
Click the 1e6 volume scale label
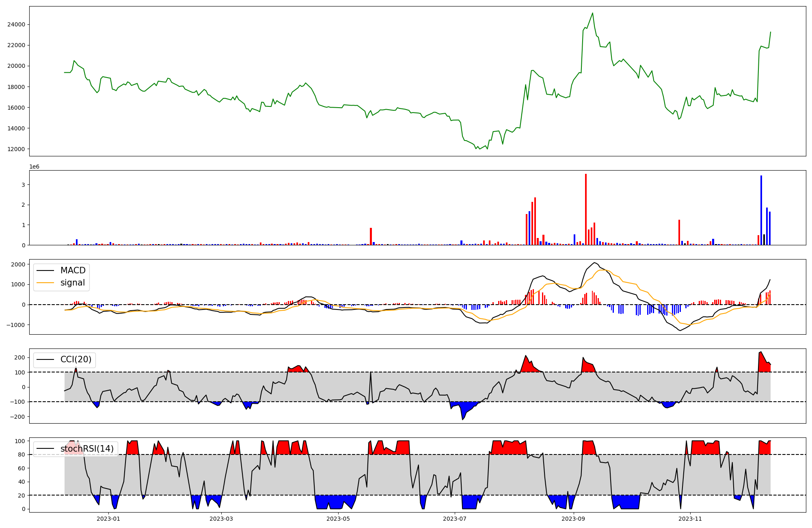pyautogui.click(x=34, y=167)
